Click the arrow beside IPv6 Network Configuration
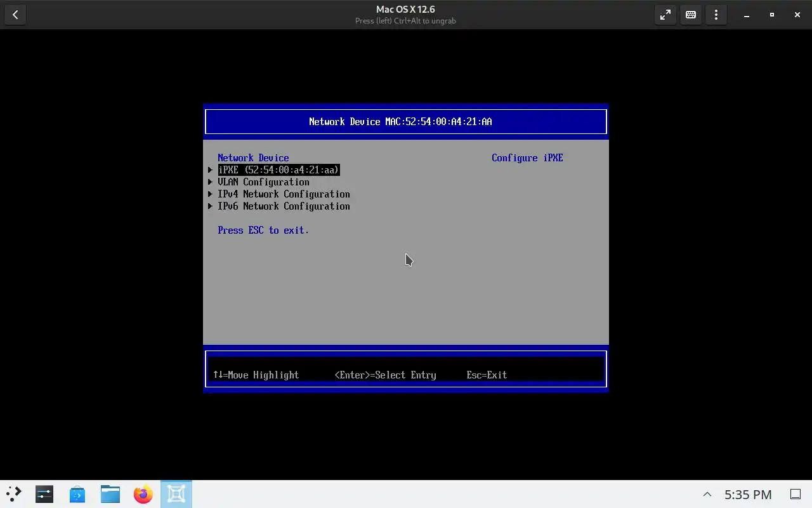 coord(210,206)
